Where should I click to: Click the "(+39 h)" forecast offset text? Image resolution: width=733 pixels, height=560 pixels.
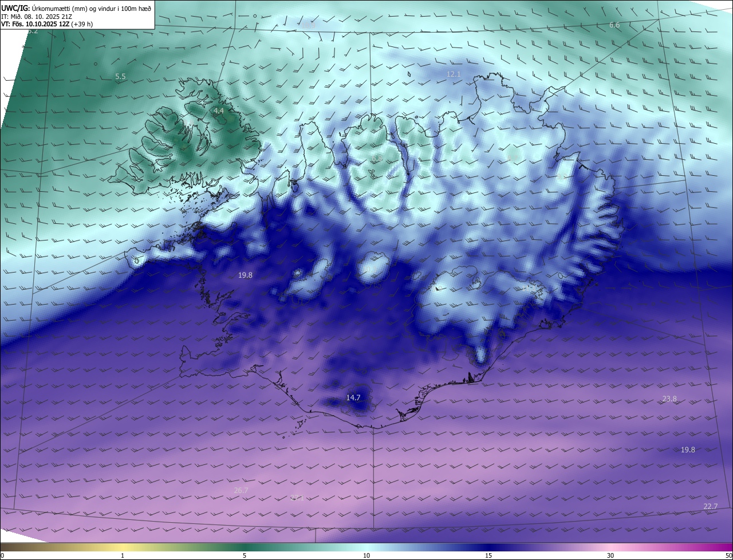(82, 24)
